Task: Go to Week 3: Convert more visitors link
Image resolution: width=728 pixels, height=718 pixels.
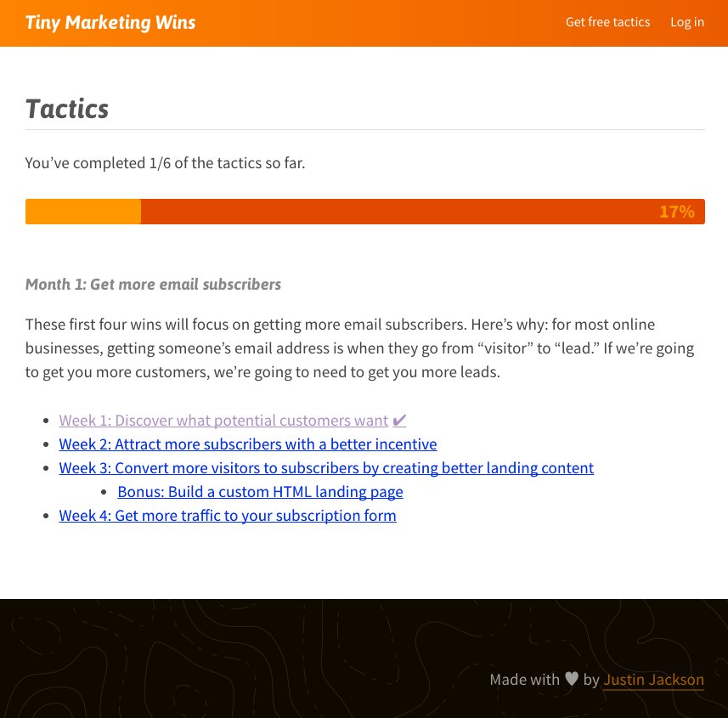Action: click(326, 468)
